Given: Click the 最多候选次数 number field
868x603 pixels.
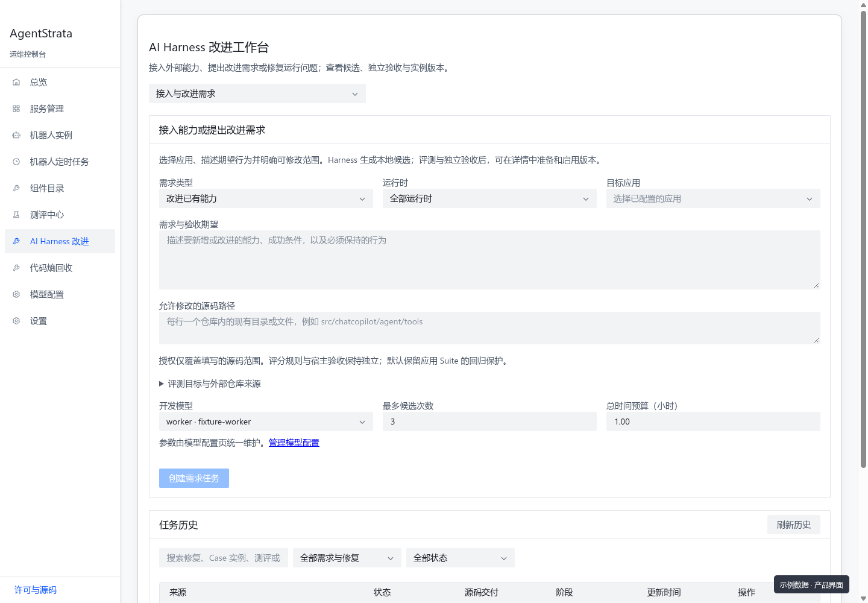Looking at the screenshot, I should tap(489, 421).
